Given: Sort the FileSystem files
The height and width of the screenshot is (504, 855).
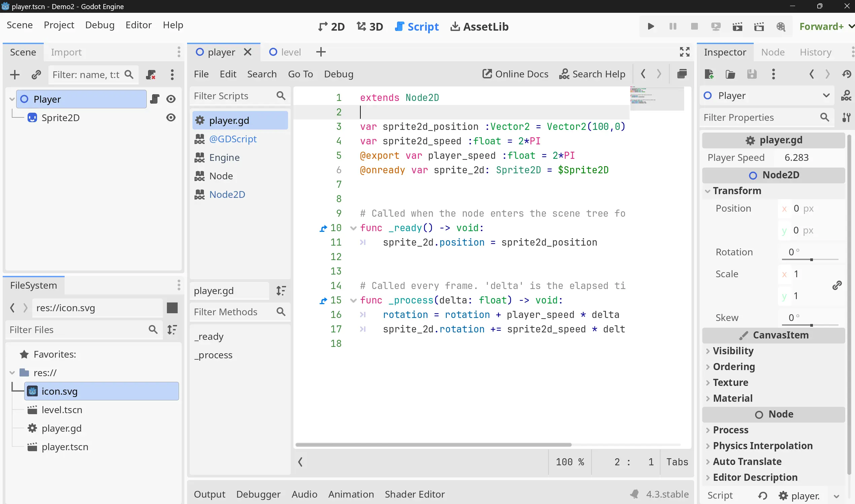Looking at the screenshot, I should [x=172, y=330].
